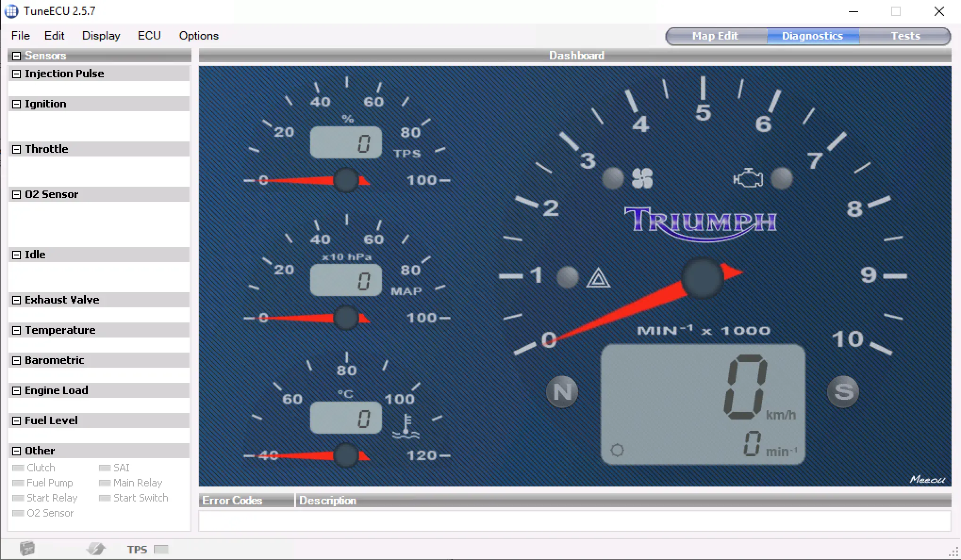Click the Tests button
Image resolution: width=961 pixels, height=560 pixels.
905,35
